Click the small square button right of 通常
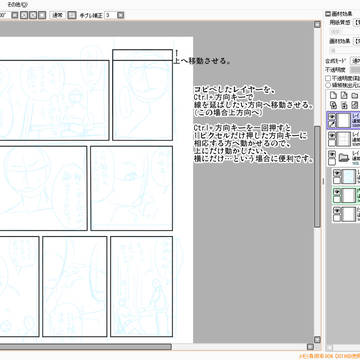 [71, 15]
